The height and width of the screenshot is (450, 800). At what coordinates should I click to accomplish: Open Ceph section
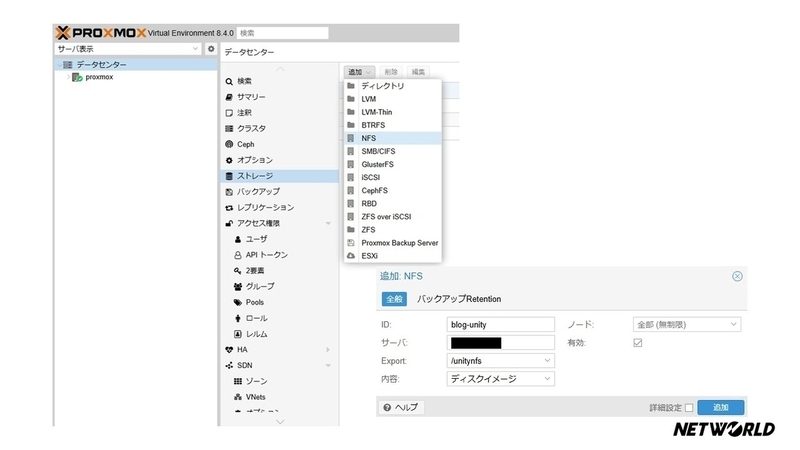[x=280, y=144]
